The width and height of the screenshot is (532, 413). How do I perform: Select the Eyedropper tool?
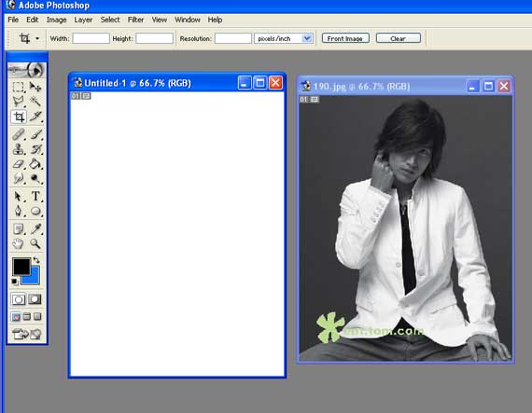pos(35,229)
